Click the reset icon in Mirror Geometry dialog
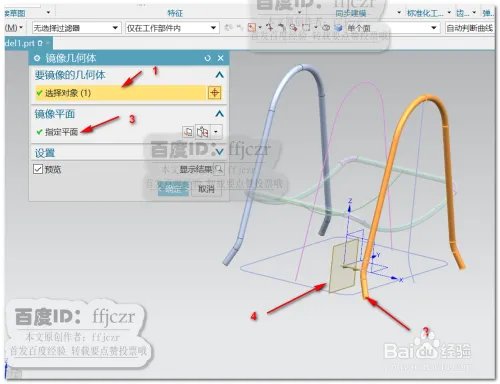500x384 pixels. 208,58
